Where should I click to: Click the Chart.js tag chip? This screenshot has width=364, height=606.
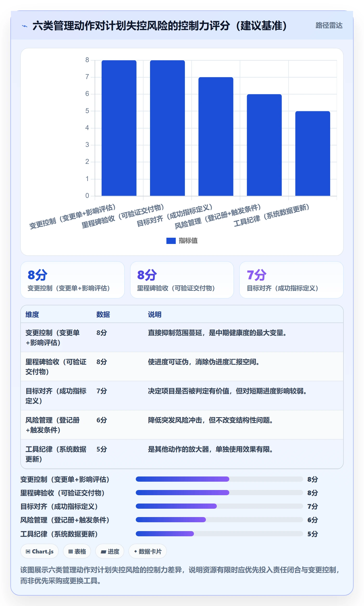40,551
